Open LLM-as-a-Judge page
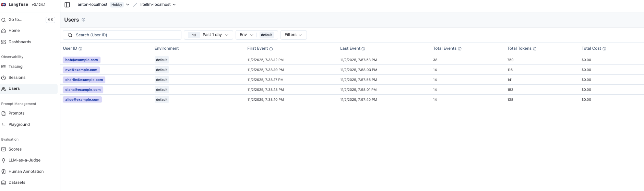Viewport: 644px width, 191px height. coord(29,160)
